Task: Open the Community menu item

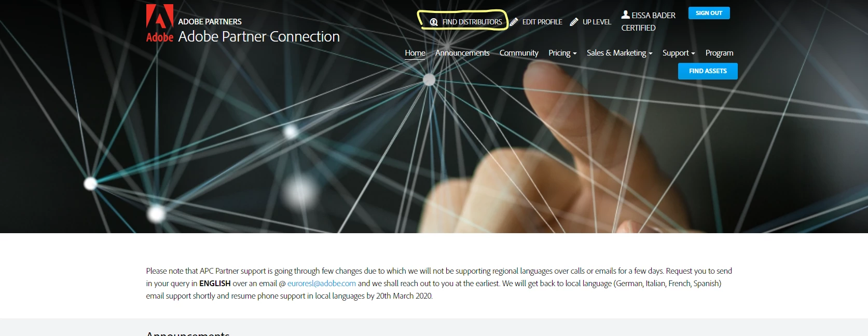Action: (x=519, y=53)
